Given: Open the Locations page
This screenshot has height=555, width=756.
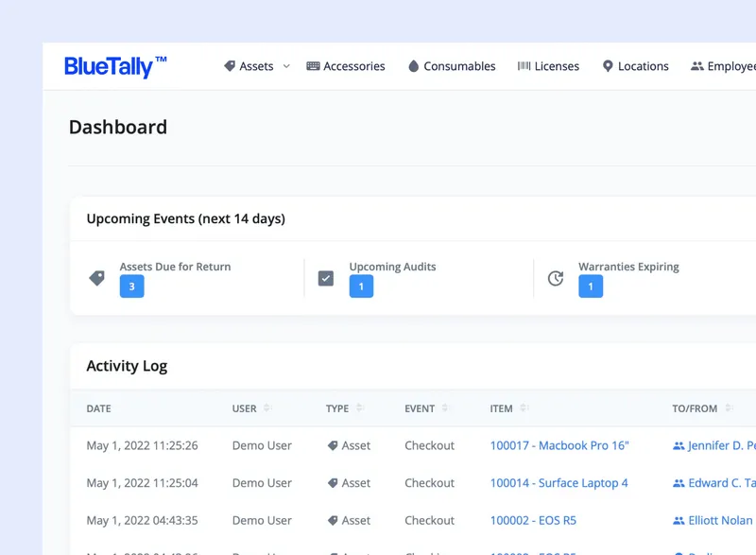Looking at the screenshot, I should [x=635, y=66].
